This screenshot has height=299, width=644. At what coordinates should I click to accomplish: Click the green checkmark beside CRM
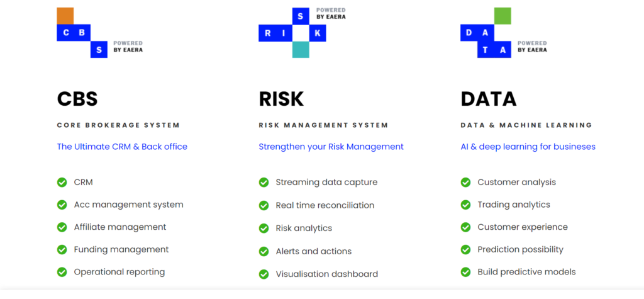click(x=62, y=182)
